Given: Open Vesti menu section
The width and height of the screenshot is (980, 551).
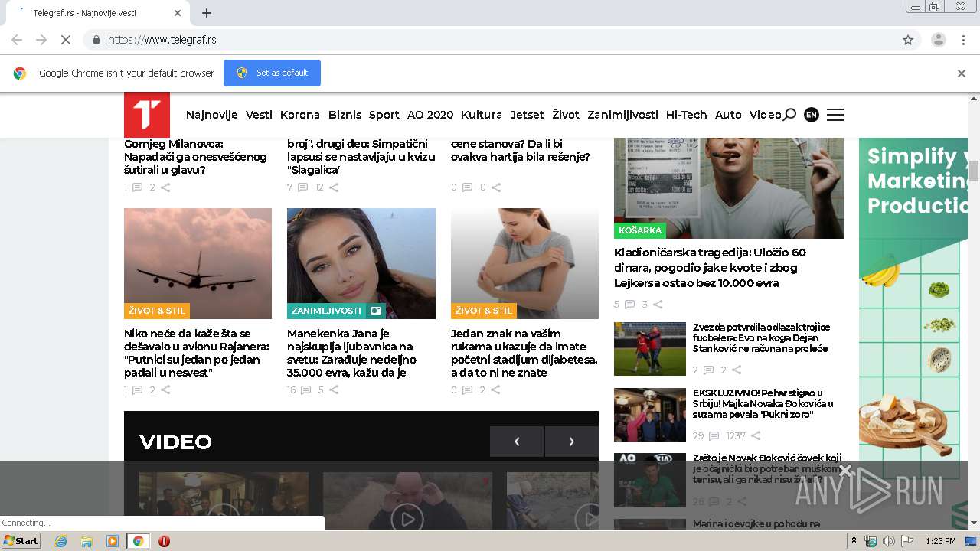Looking at the screenshot, I should [x=259, y=115].
